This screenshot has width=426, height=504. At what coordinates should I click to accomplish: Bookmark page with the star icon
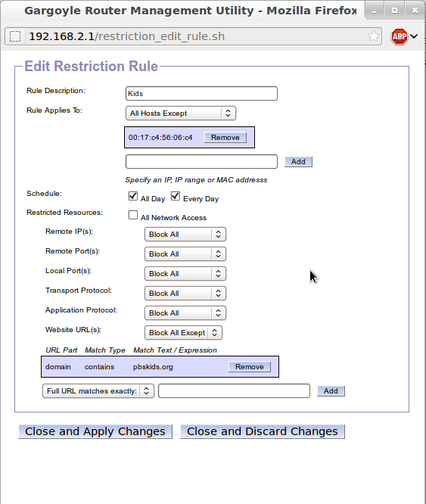click(x=374, y=36)
